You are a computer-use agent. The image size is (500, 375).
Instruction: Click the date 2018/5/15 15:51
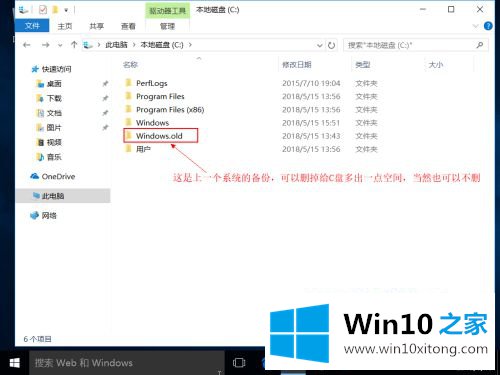[x=311, y=123]
